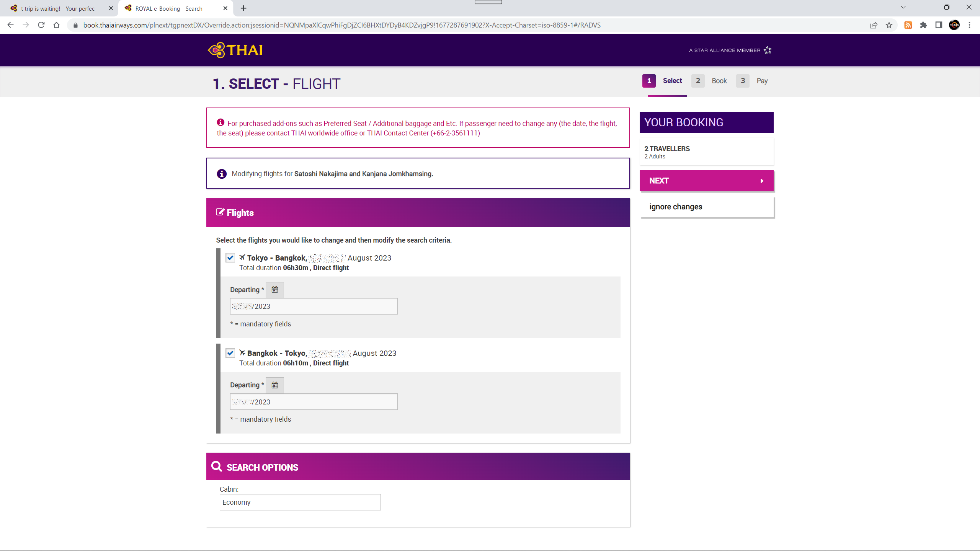Image resolution: width=980 pixels, height=551 pixels.
Task: Click the edit pencil icon next to Flights
Action: click(220, 212)
